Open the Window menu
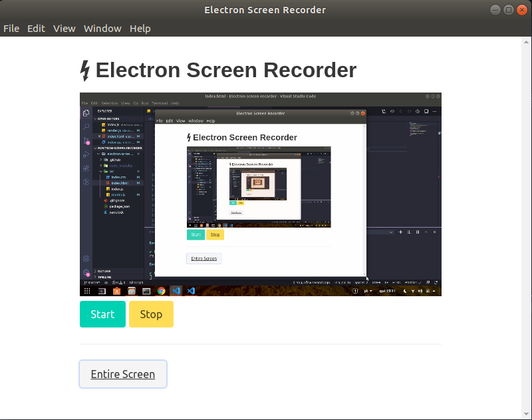 tap(102, 29)
